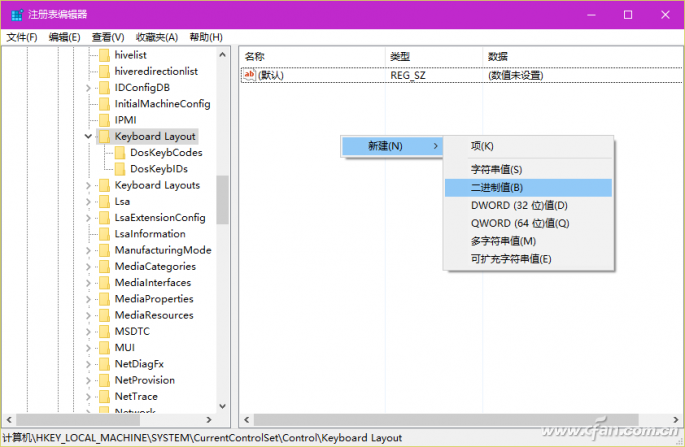Viewport: 685px width, 447px height.
Task: Expand the MediaCategories key
Action: (x=88, y=267)
